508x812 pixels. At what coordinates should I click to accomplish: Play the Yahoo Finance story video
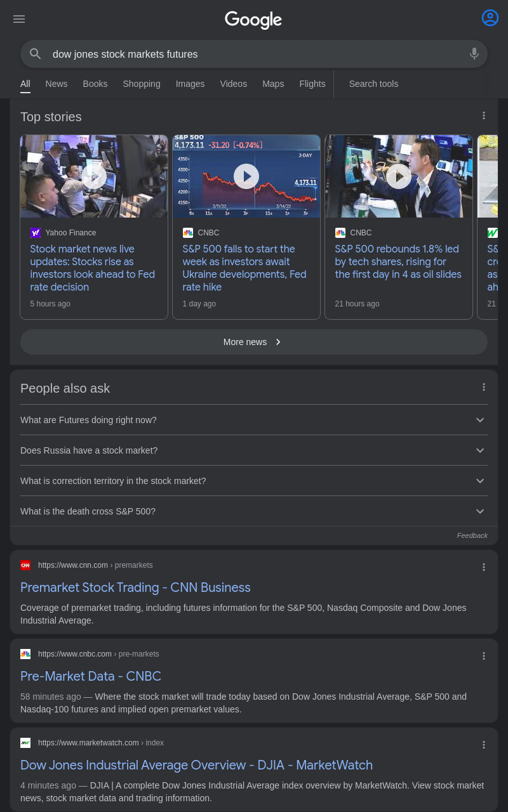pos(94,176)
